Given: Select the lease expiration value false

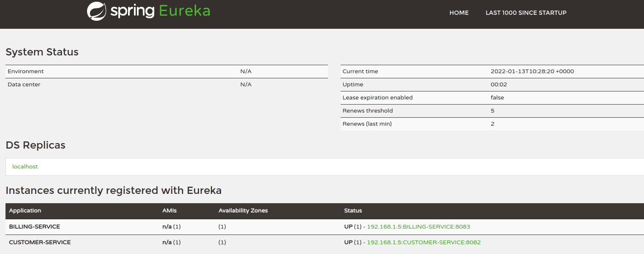Looking at the screenshot, I should click(497, 98).
